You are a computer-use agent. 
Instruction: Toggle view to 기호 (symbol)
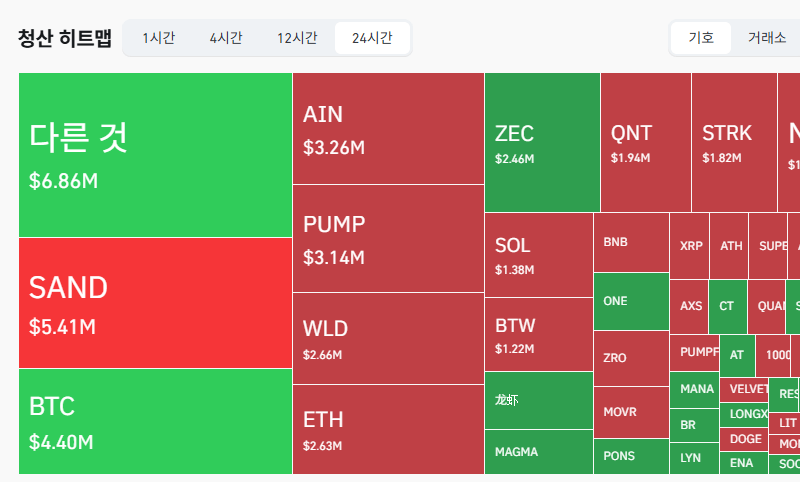[701, 38]
